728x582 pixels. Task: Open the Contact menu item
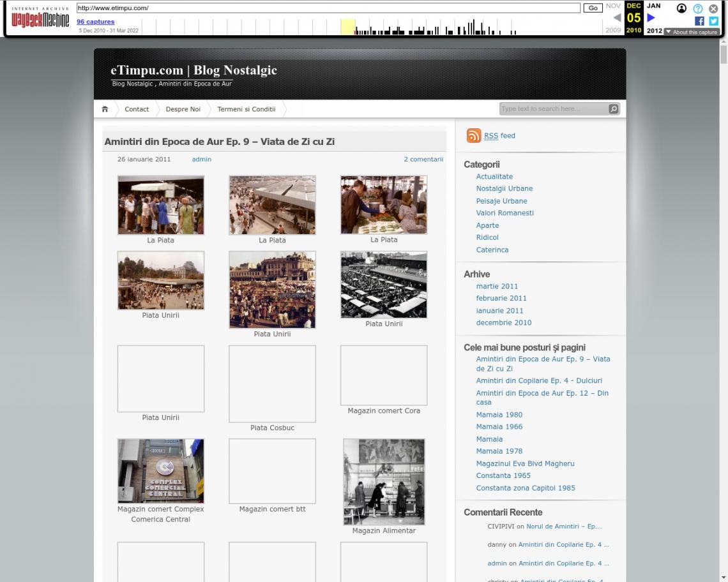[137, 109]
